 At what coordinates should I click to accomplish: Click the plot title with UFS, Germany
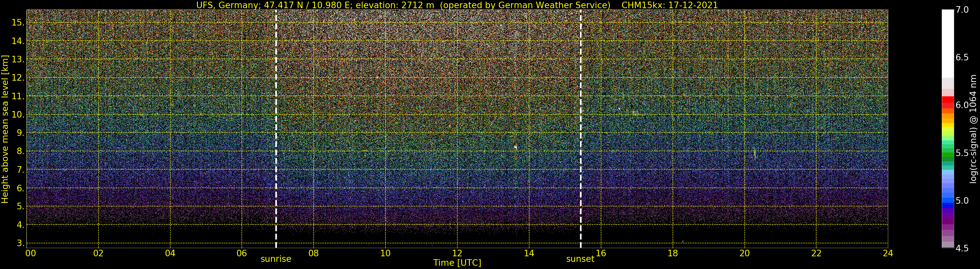pos(457,5)
